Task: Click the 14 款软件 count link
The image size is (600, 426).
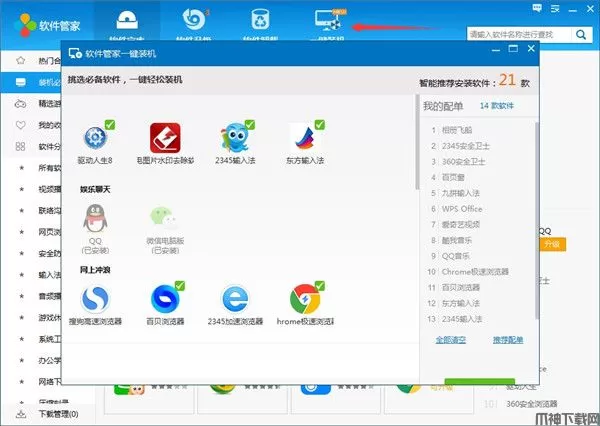Action: point(497,106)
